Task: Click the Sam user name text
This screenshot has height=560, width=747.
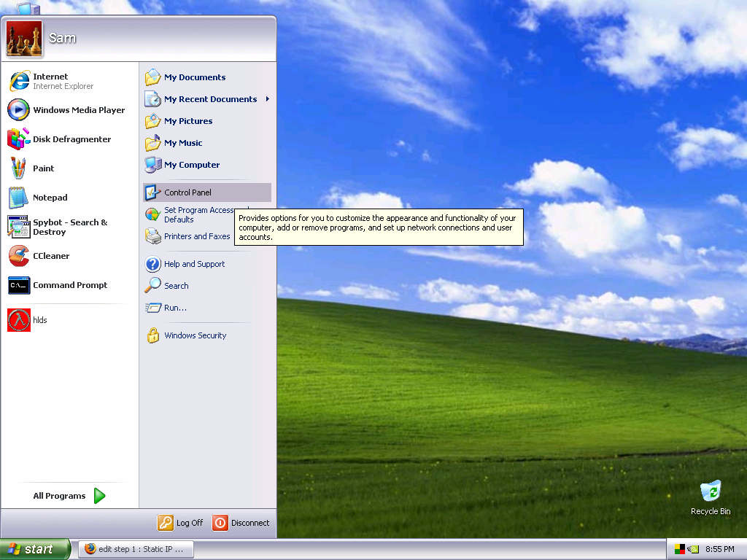Action: (x=62, y=38)
